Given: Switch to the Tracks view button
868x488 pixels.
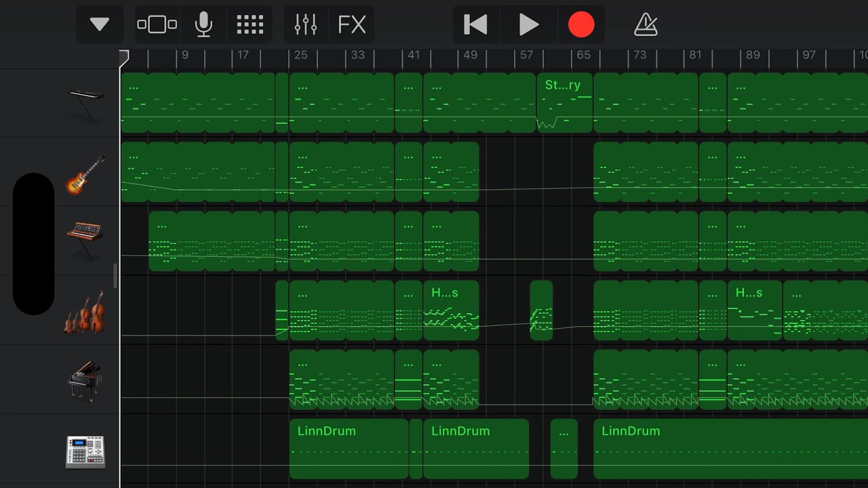Looking at the screenshot, I should coord(157,25).
